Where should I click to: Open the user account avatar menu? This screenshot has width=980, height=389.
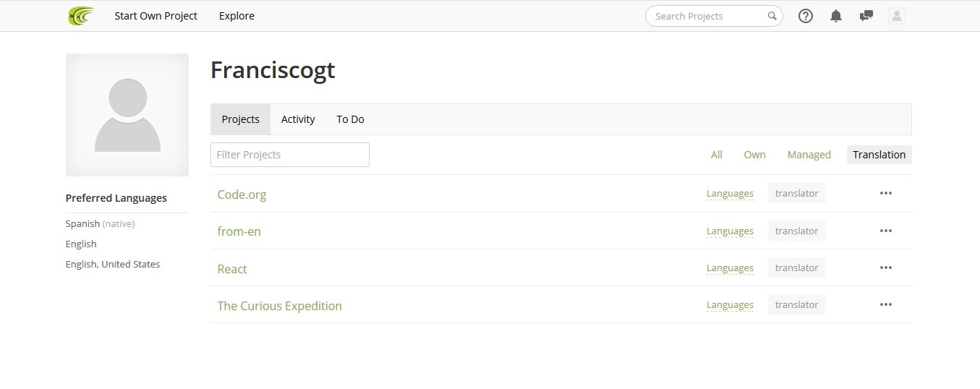coord(897,16)
